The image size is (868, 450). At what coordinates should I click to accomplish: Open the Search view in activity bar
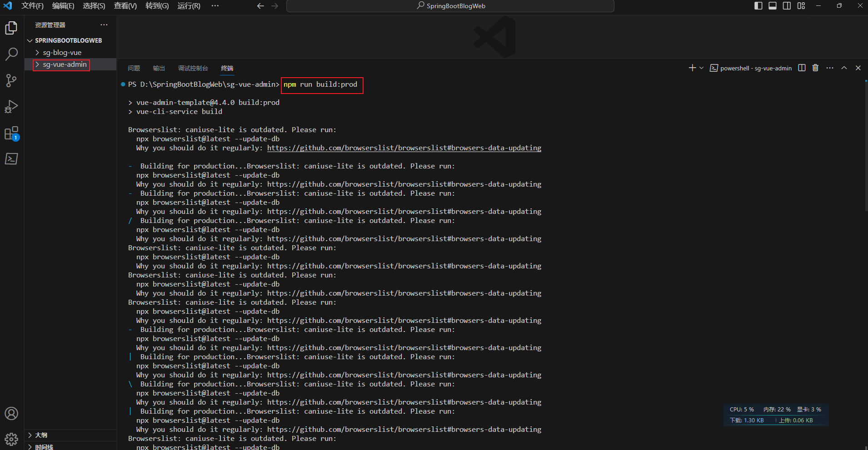11,54
